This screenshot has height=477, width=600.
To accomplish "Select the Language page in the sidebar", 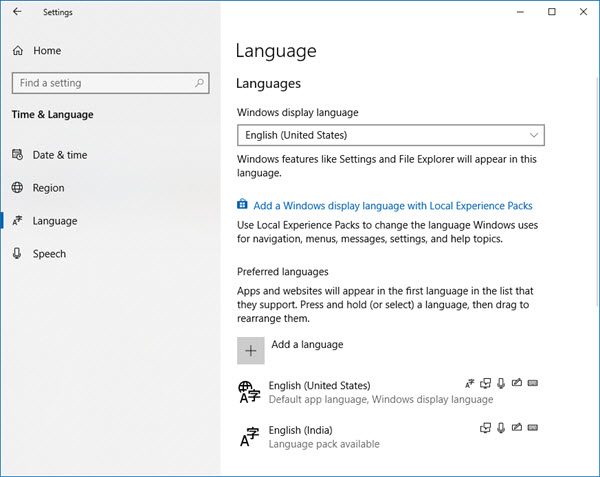I will (54, 221).
